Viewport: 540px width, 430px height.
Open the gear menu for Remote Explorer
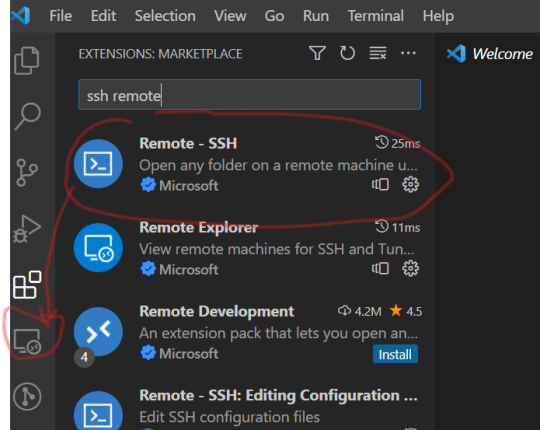click(411, 269)
